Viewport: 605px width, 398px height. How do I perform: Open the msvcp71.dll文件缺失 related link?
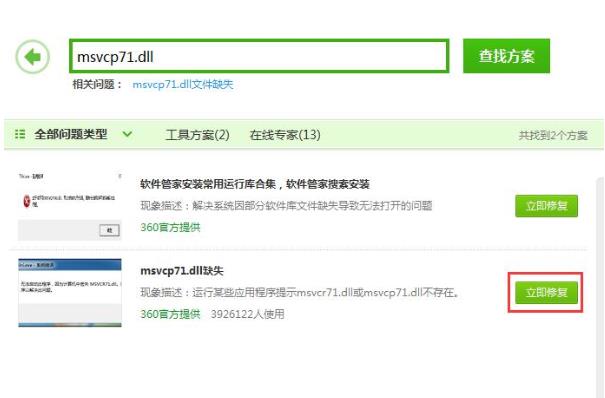coord(183,84)
